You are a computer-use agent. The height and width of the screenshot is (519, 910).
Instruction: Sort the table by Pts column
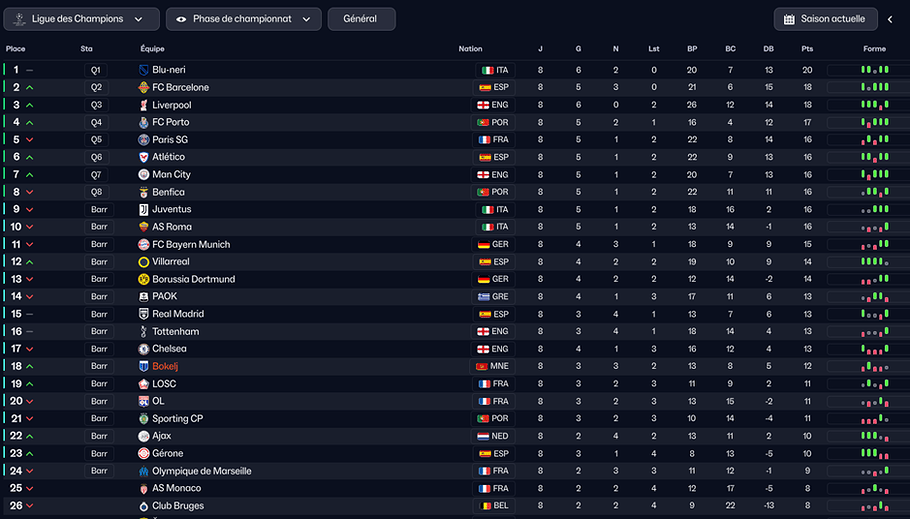coord(807,49)
